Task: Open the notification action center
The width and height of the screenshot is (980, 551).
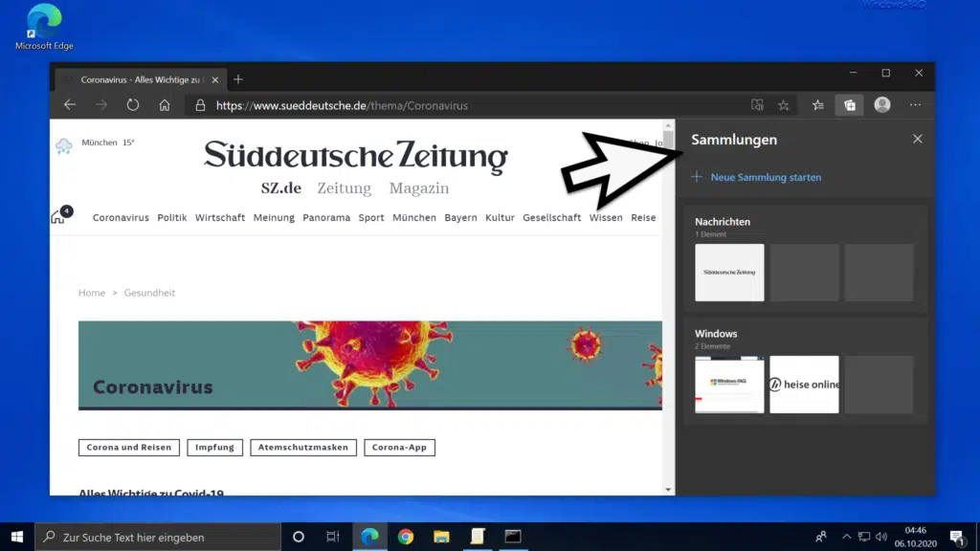Action: click(957, 538)
